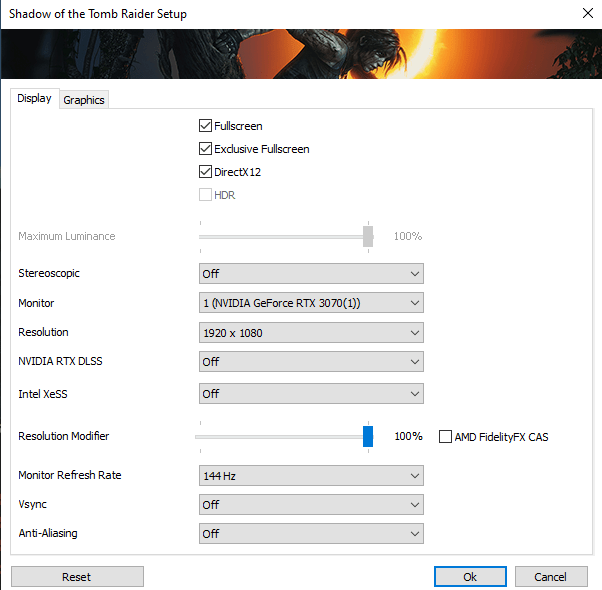Open the NVIDIA RTX DLSS dropdown
This screenshot has width=602, height=590.
(311, 362)
